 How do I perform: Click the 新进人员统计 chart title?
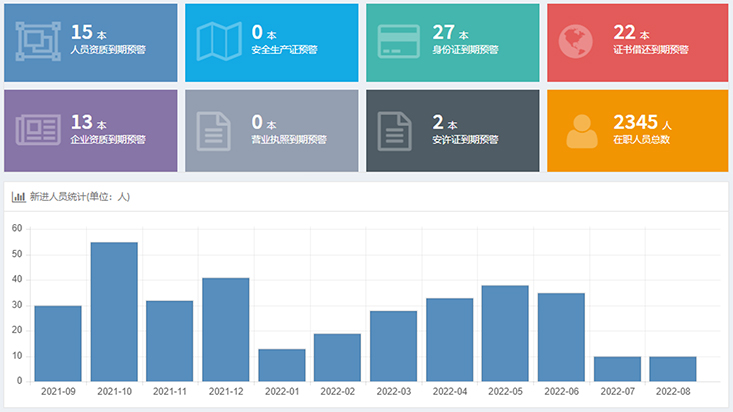(80, 197)
